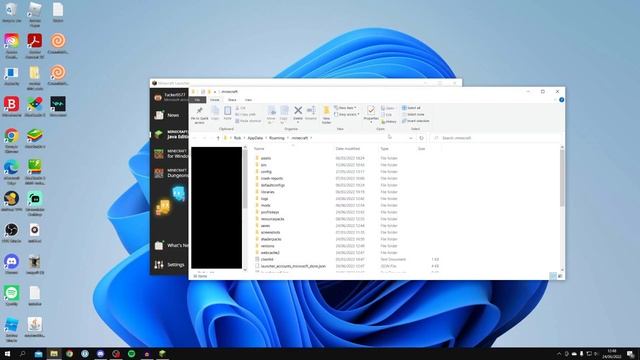This screenshot has height=360, width=640.
Task: Open the File tab in Explorer
Action: (x=198, y=100)
